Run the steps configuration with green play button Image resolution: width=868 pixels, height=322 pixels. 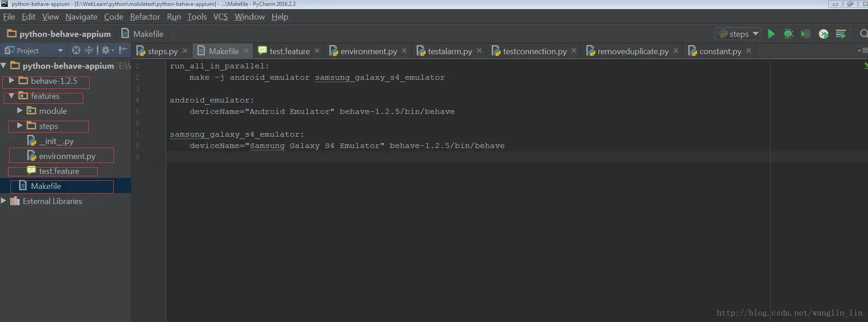(771, 34)
